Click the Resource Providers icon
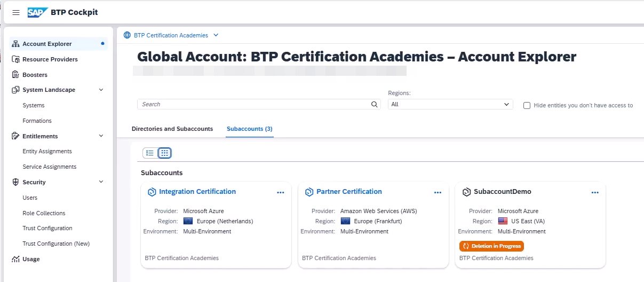The height and width of the screenshot is (282, 644). pos(15,59)
